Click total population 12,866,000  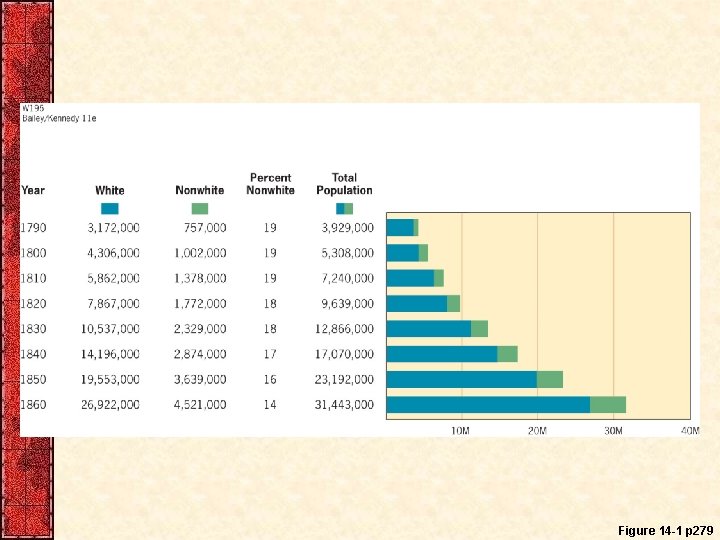coord(344,329)
